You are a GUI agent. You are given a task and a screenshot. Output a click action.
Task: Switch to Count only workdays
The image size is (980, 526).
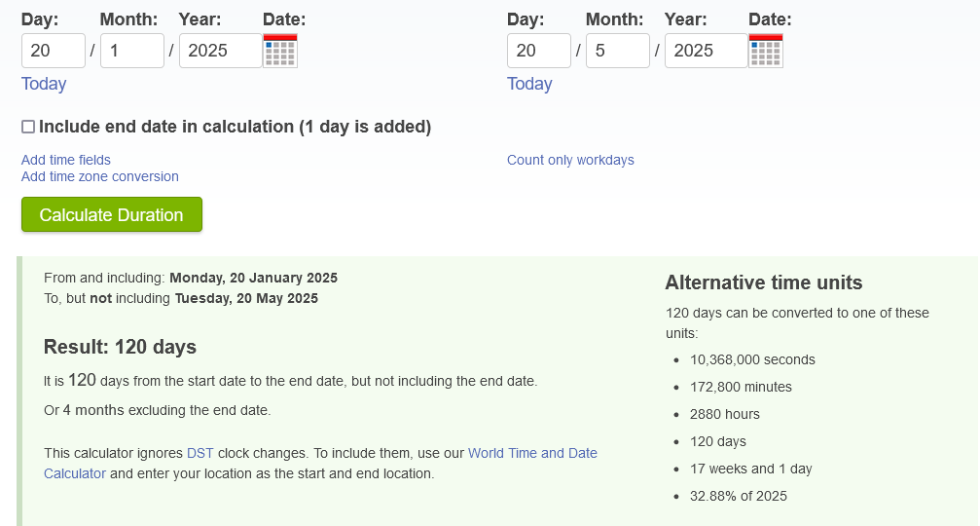pyautogui.click(x=570, y=160)
